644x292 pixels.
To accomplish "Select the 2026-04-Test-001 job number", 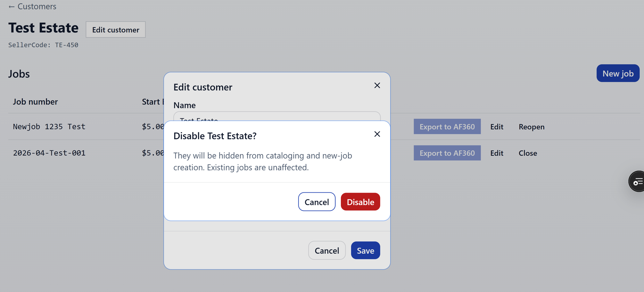I will (x=49, y=153).
